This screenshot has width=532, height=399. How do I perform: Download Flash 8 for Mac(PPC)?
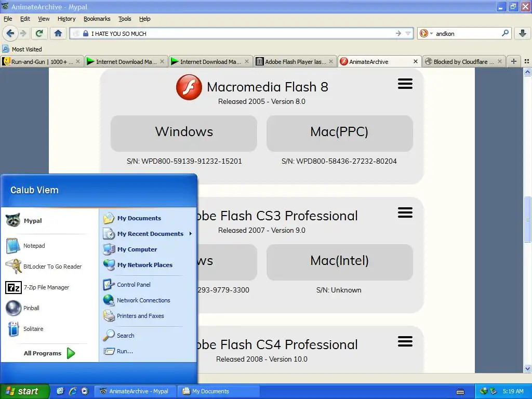point(340,133)
